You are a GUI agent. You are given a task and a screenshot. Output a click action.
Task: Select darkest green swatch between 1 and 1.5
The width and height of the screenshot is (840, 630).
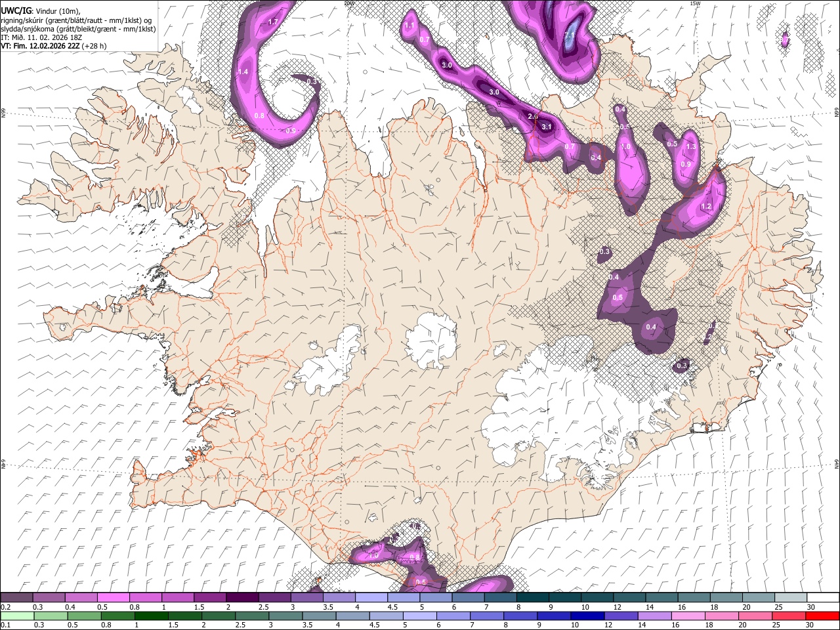tap(152, 616)
